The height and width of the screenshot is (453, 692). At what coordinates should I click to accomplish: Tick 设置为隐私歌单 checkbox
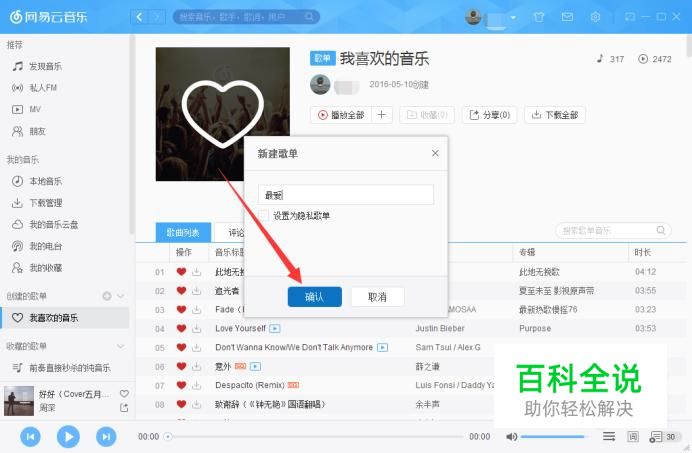coord(264,216)
